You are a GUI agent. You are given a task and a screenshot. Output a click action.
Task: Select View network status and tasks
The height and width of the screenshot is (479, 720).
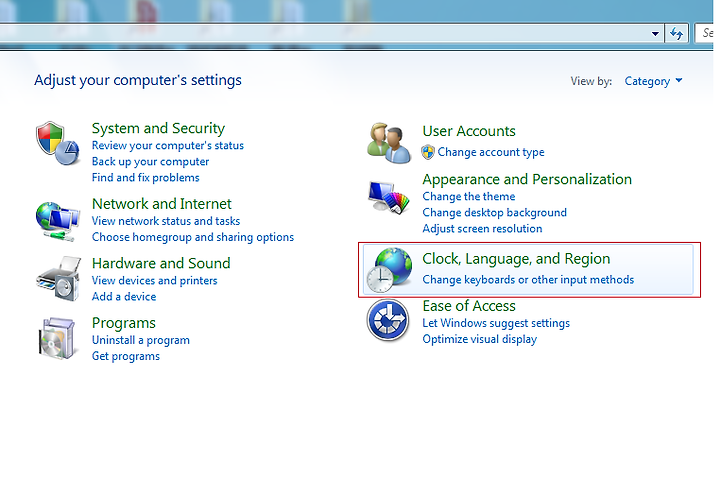[x=166, y=221]
